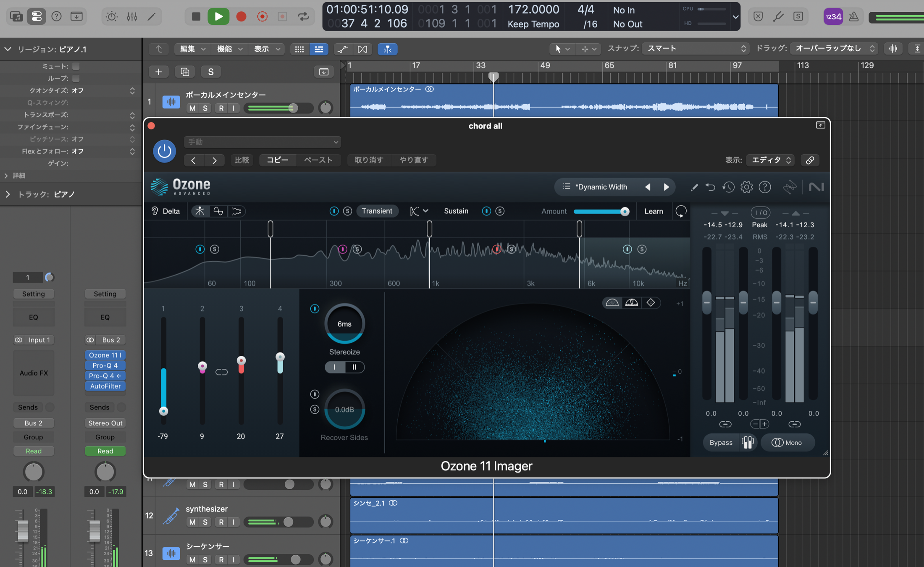This screenshot has height=567, width=924.
Task: Open the スナップ スマート dropdown
Action: (696, 49)
